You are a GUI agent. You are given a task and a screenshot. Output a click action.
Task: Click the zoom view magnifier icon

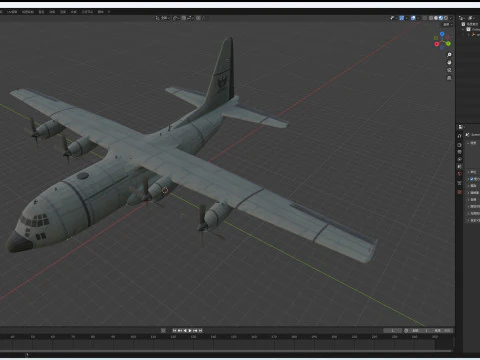449,55
